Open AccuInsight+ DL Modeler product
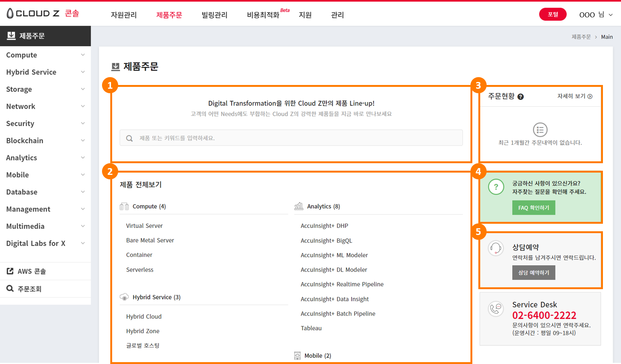 coord(334,270)
